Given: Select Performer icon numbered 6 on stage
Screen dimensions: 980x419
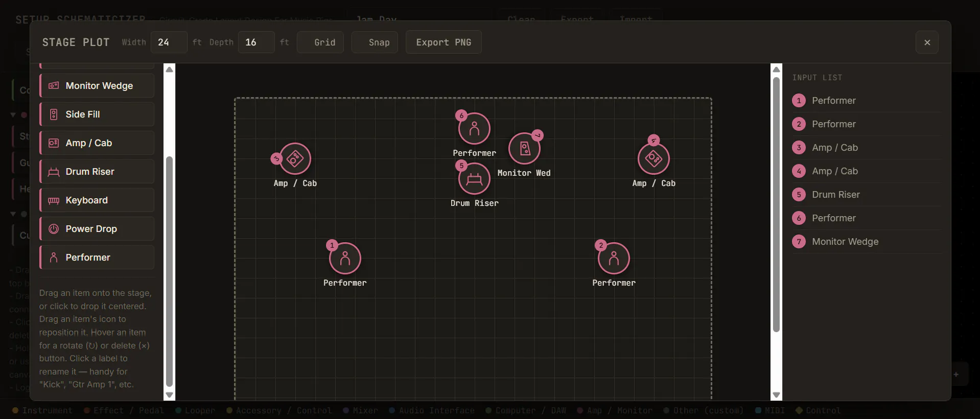Looking at the screenshot, I should click(x=475, y=128).
